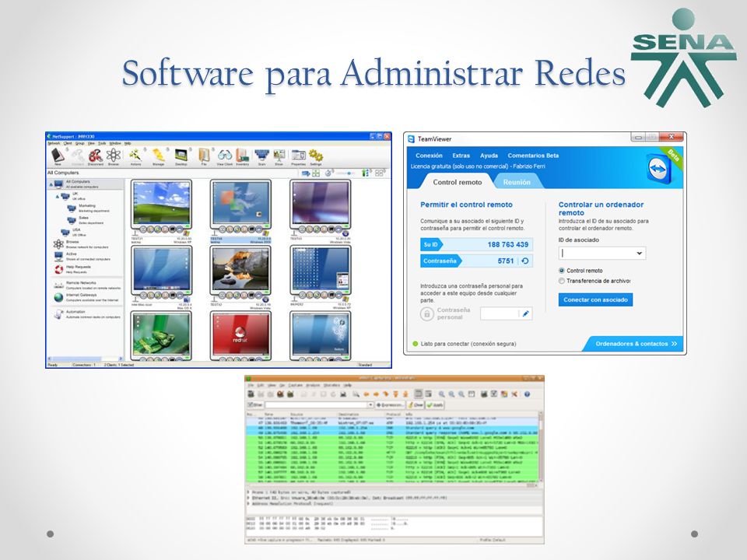The width and height of the screenshot is (747, 560).
Task: Click the Wireshark packet list vertical scrollbar
Action: pos(541,448)
